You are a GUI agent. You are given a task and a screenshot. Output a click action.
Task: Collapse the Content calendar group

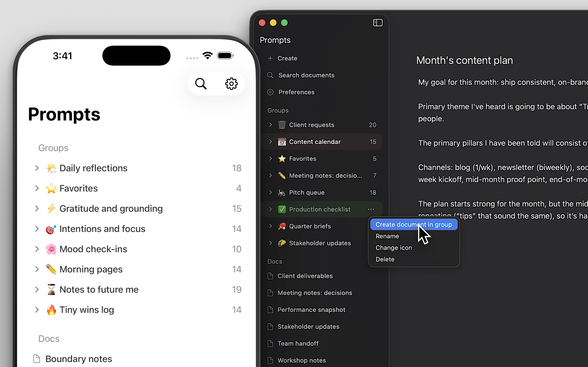click(x=271, y=141)
